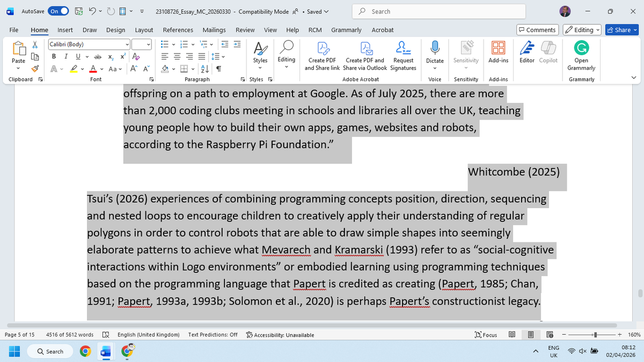Open the Add-ins gallery

tap(498, 53)
